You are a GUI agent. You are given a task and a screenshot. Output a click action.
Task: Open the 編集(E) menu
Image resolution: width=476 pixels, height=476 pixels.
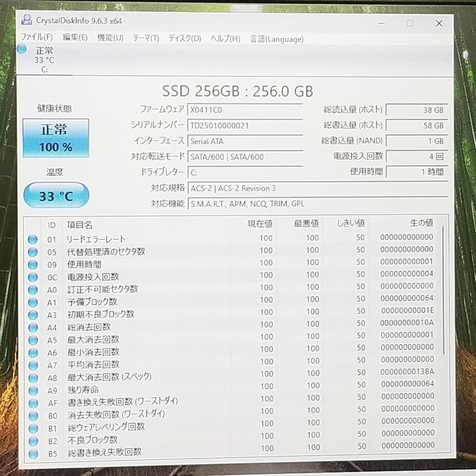coord(75,38)
